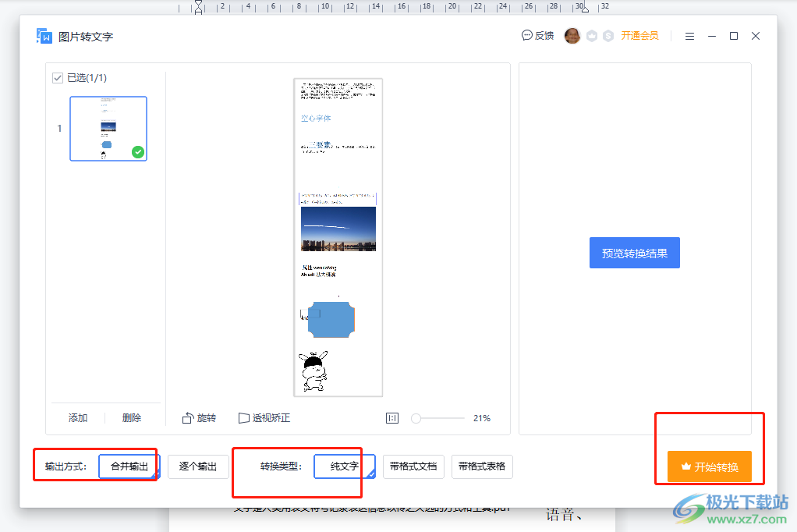Screen dimensions: 797x532
Task: Click the 图片转文字 app logo icon
Action: (44, 36)
